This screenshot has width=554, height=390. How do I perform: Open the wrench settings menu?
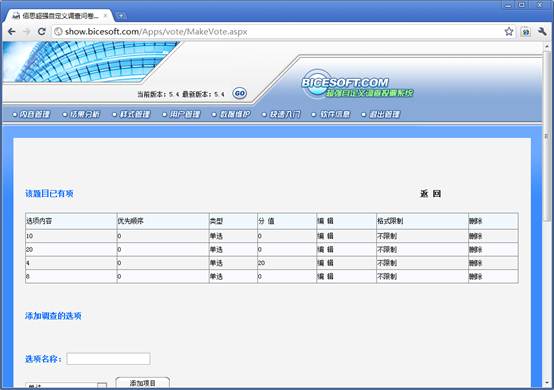tap(542, 32)
